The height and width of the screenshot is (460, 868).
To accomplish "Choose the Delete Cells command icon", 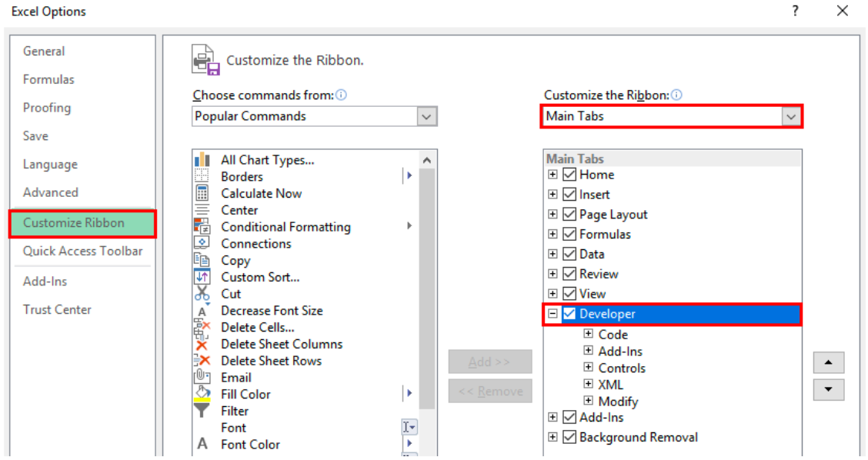I will (x=202, y=327).
